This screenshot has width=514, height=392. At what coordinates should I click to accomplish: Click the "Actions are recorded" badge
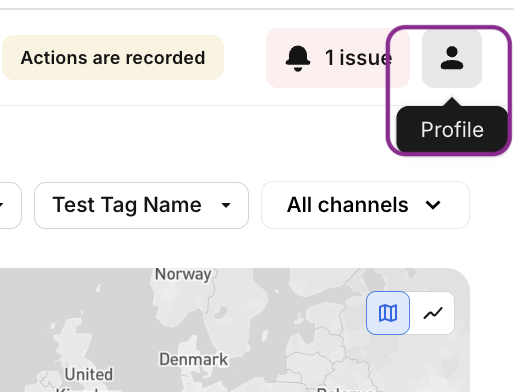113,58
